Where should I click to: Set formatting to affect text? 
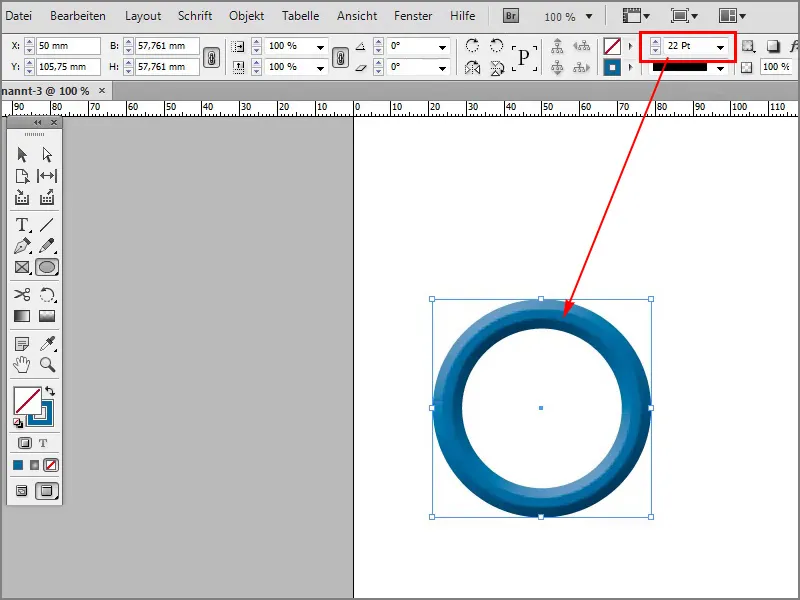click(x=43, y=443)
